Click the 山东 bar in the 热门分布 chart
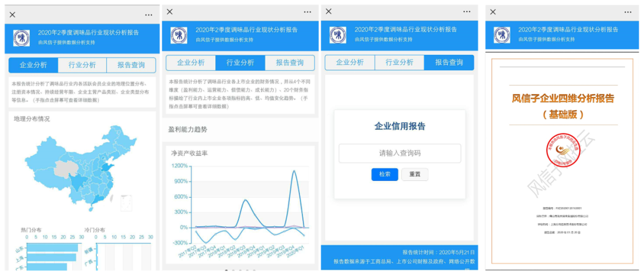This screenshot has height=275, width=644. (52, 247)
